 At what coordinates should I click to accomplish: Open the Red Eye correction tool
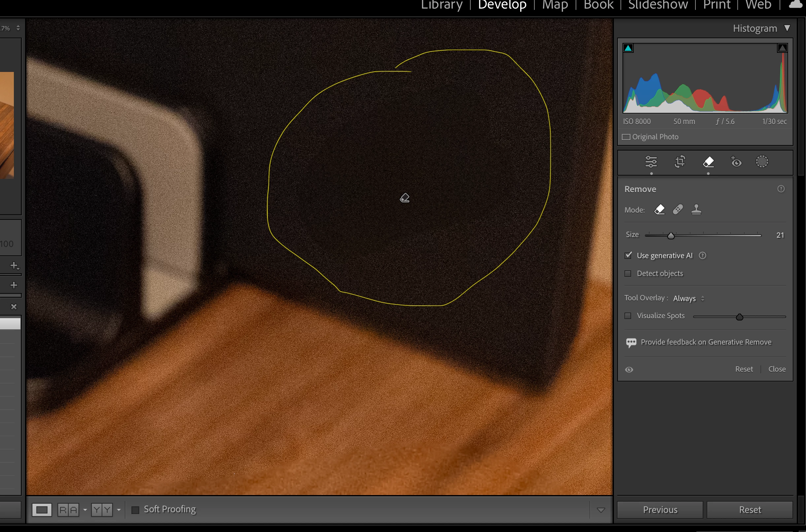coord(736,162)
